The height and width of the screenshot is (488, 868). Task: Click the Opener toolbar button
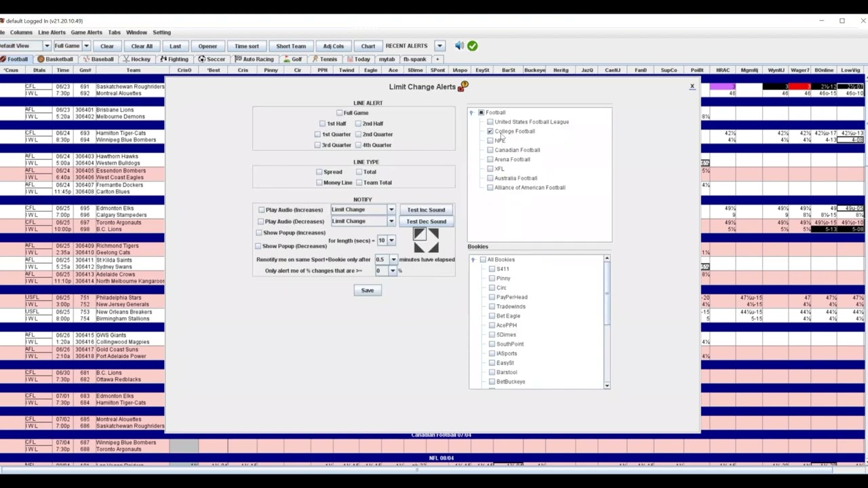click(208, 46)
